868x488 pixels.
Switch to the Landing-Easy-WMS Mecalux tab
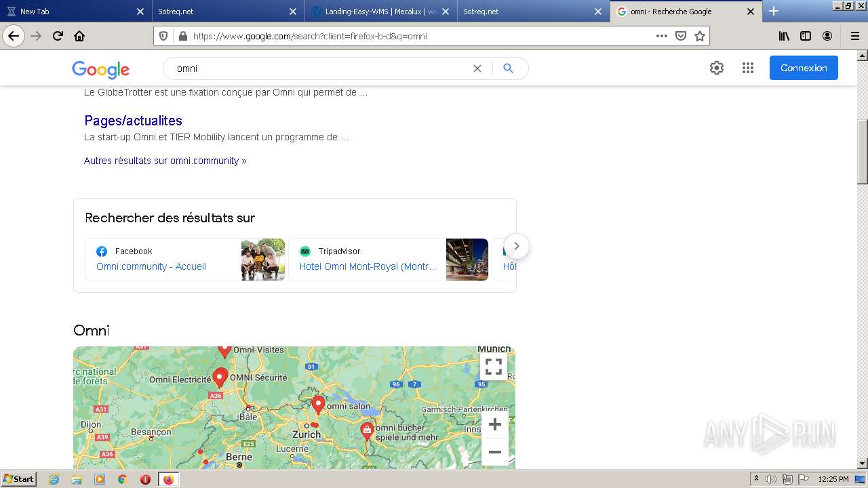pos(381,11)
